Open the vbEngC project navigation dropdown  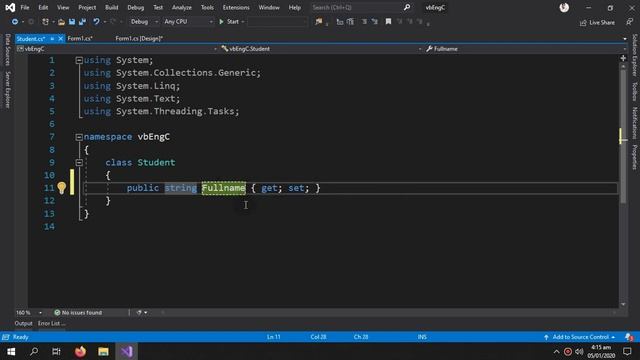(x=117, y=49)
